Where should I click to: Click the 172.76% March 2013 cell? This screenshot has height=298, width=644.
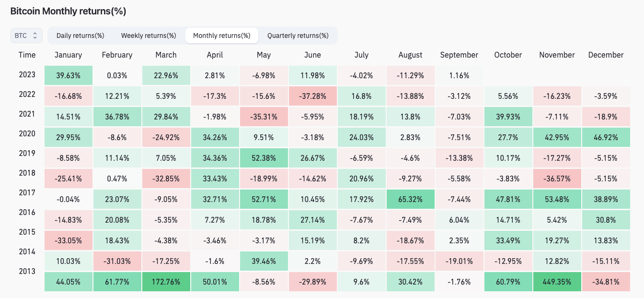click(166, 282)
